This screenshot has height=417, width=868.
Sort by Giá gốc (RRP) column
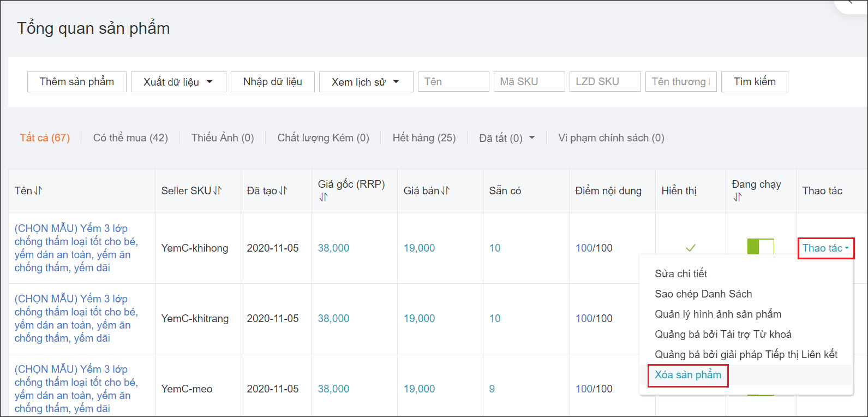coord(323,197)
